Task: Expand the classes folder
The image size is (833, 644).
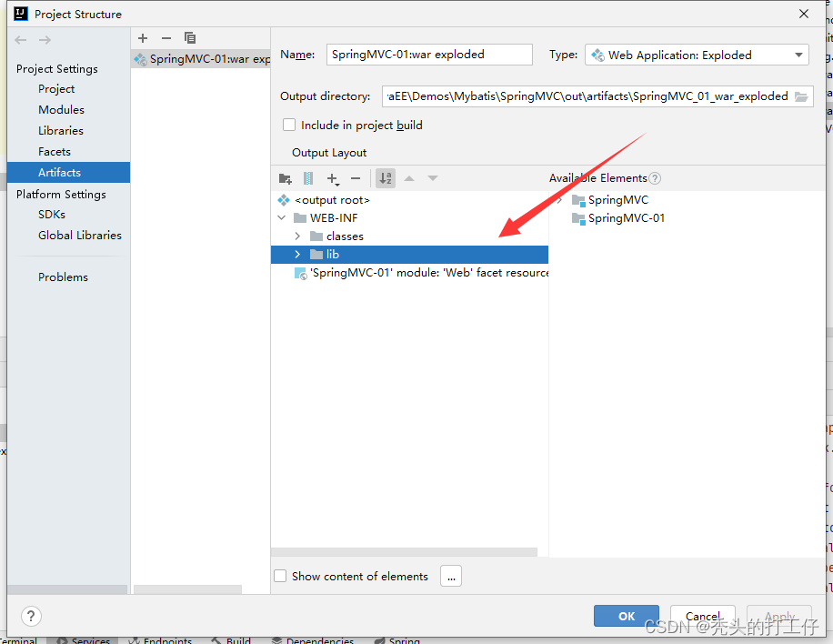Action: [297, 236]
